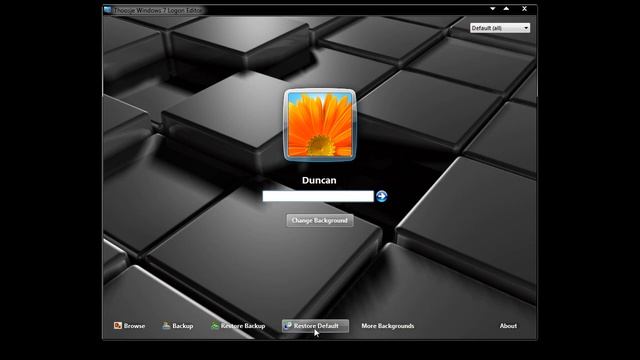Click the Restore Backup green icon

[x=215, y=325]
